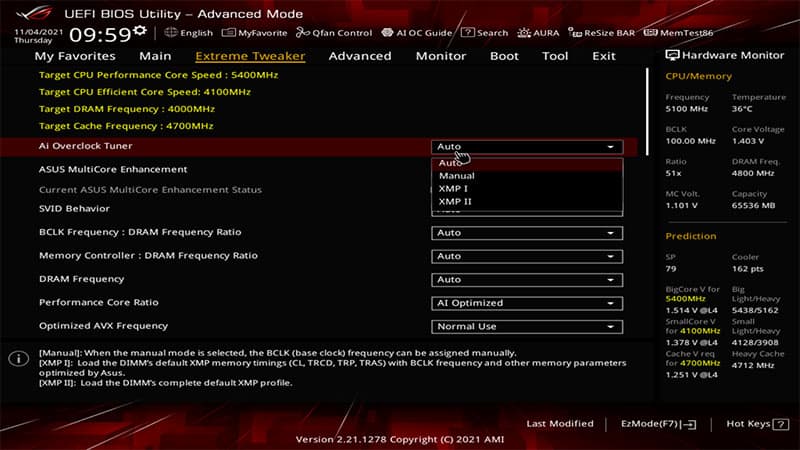Image resolution: width=800 pixels, height=450 pixels.
Task: Switch to the Main tab
Action: pyautogui.click(x=155, y=56)
